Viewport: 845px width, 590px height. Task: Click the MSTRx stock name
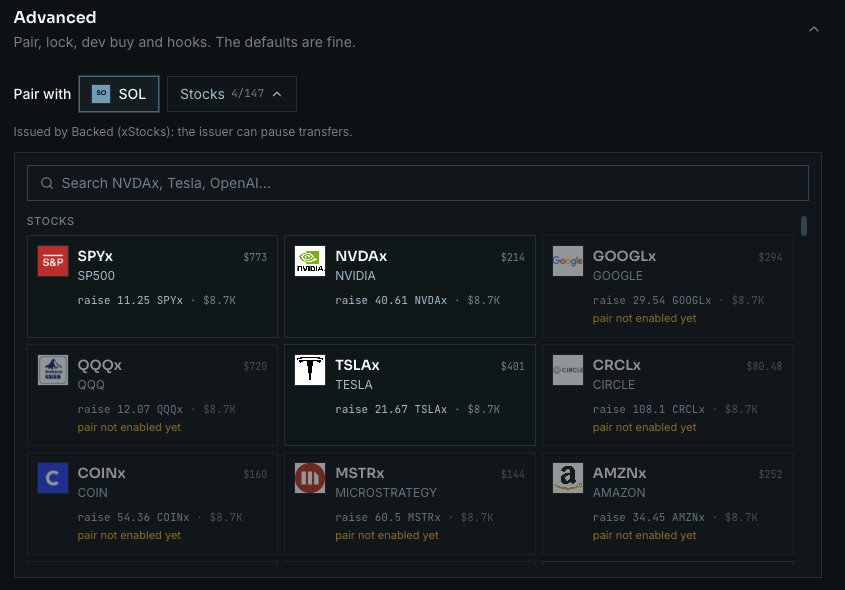coord(359,473)
